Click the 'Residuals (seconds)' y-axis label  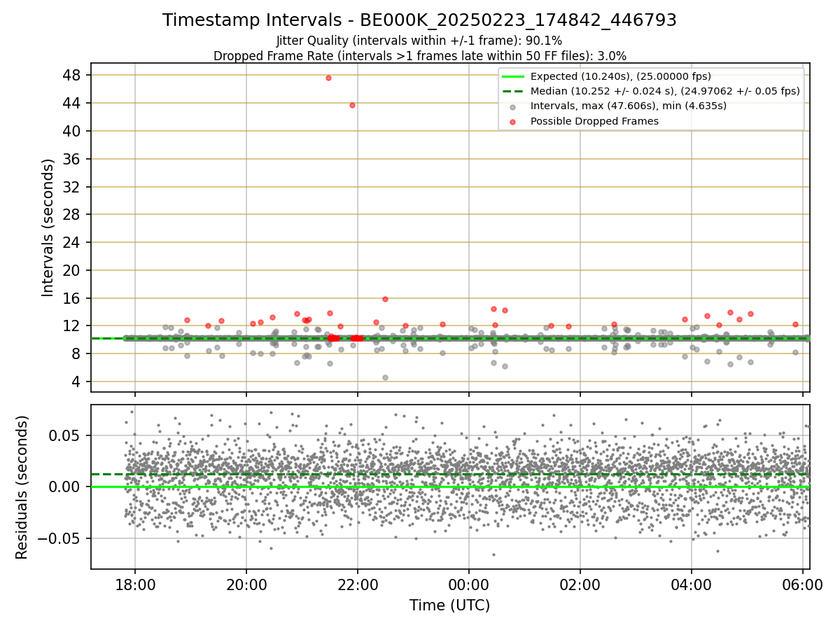[x=22, y=487]
